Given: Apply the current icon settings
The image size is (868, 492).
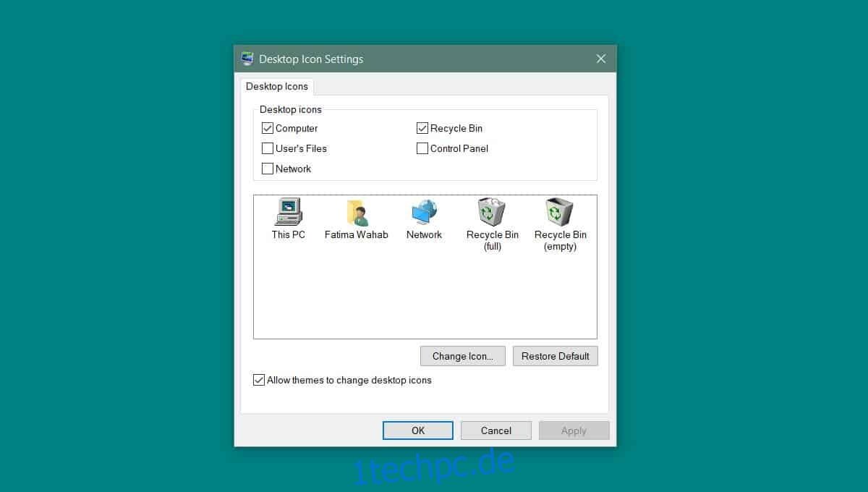Looking at the screenshot, I should click(574, 430).
